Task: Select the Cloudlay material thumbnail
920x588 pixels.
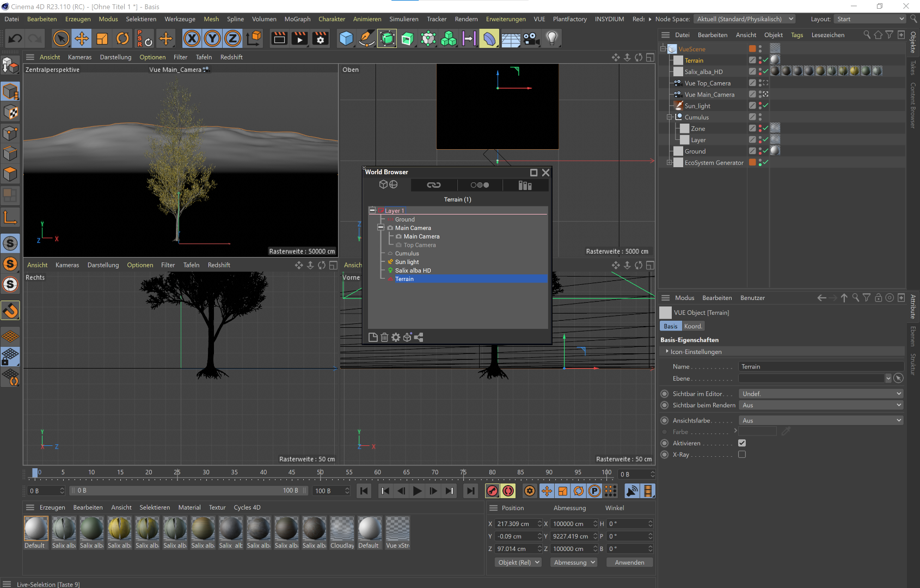Action: click(342, 532)
